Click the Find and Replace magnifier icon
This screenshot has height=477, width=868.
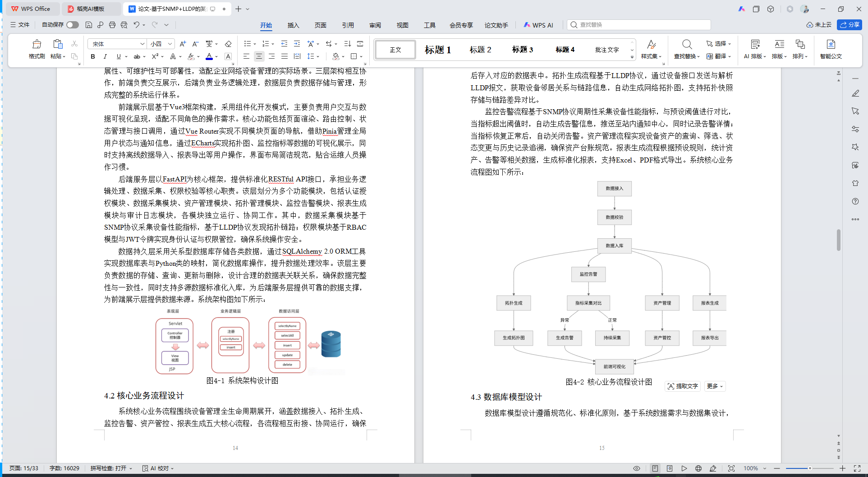point(687,44)
